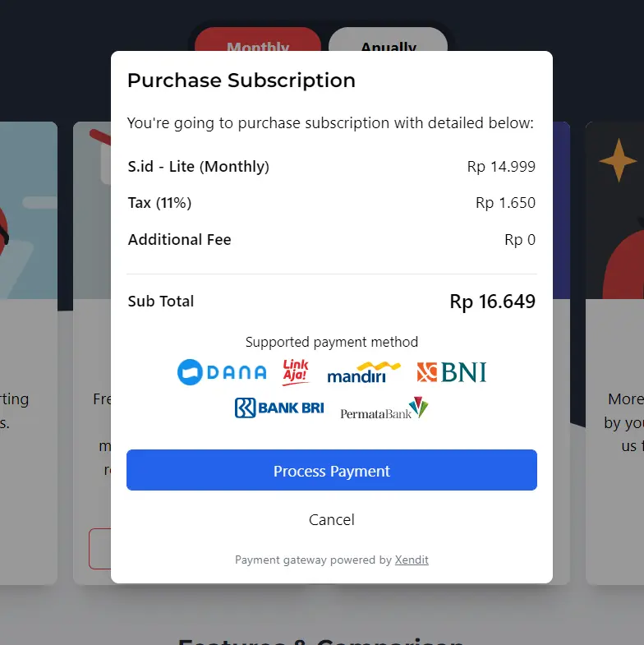
Task: Open the Xendit payment gateway link
Action: [x=412, y=560]
